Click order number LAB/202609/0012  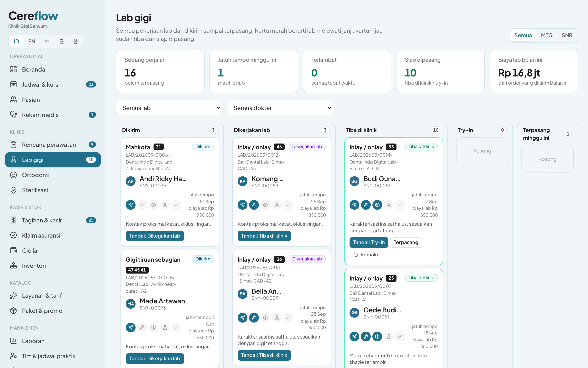coord(258,155)
